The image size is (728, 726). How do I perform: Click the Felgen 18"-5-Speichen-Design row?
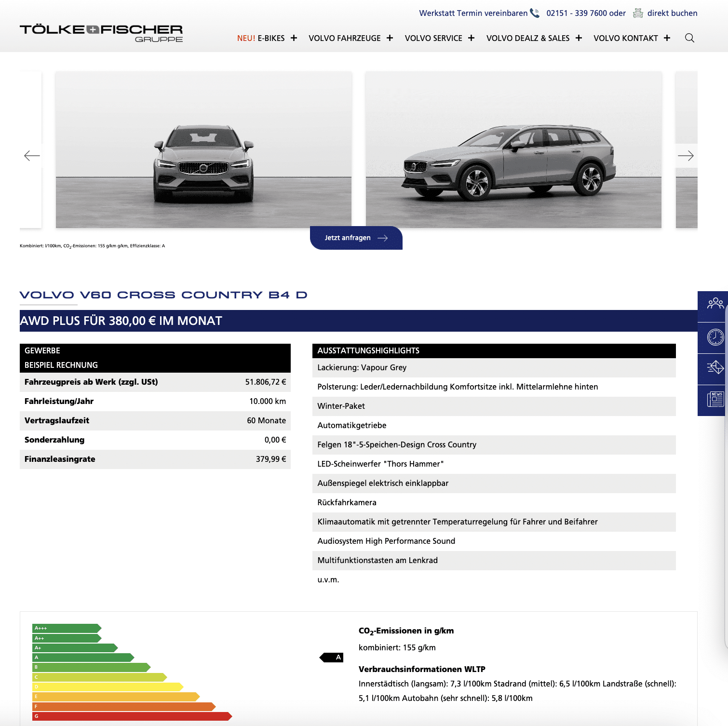tap(494, 445)
